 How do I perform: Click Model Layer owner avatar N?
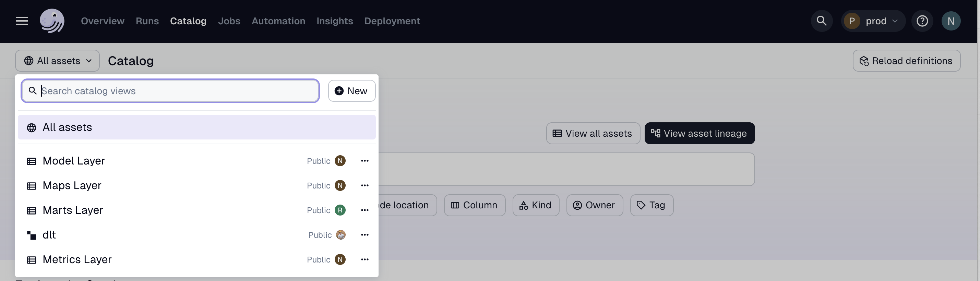pyautogui.click(x=340, y=161)
